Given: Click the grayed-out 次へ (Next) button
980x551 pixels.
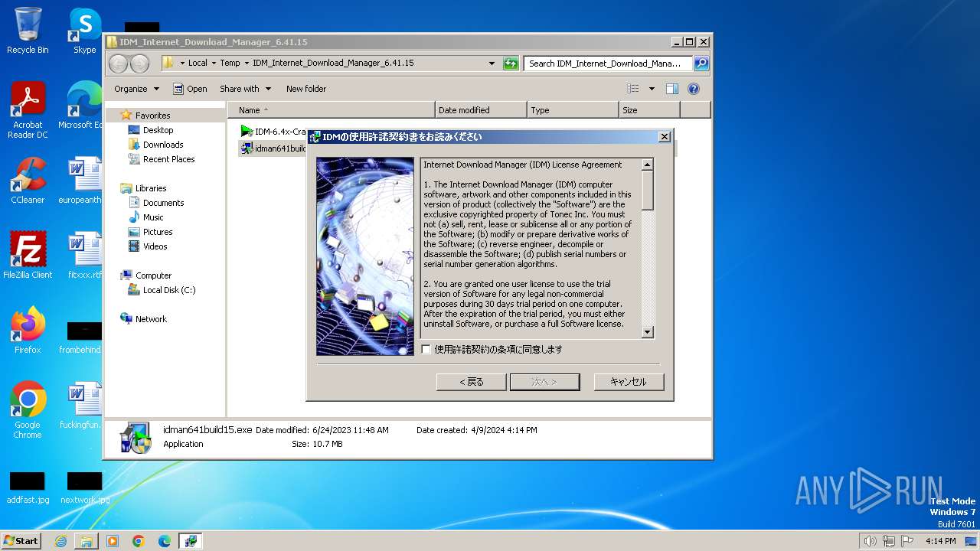Looking at the screenshot, I should click(544, 382).
